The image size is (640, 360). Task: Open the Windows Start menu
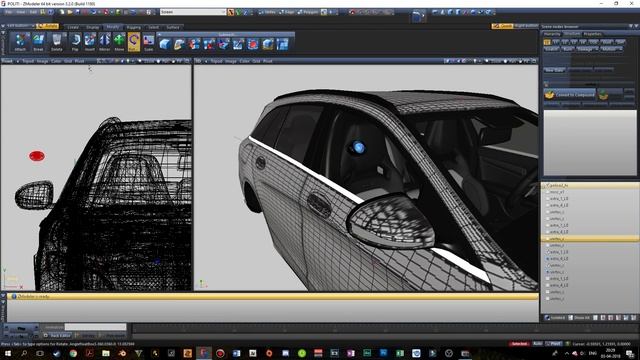pos(7,353)
